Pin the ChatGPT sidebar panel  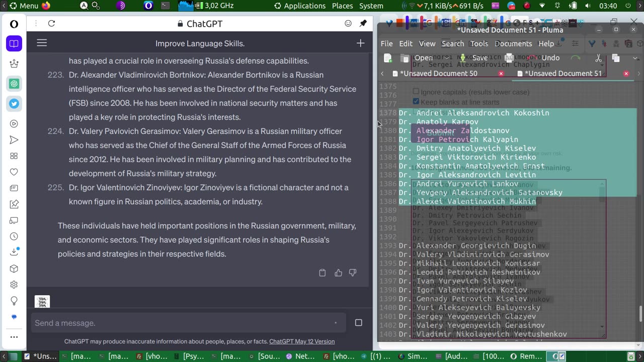tap(363, 24)
